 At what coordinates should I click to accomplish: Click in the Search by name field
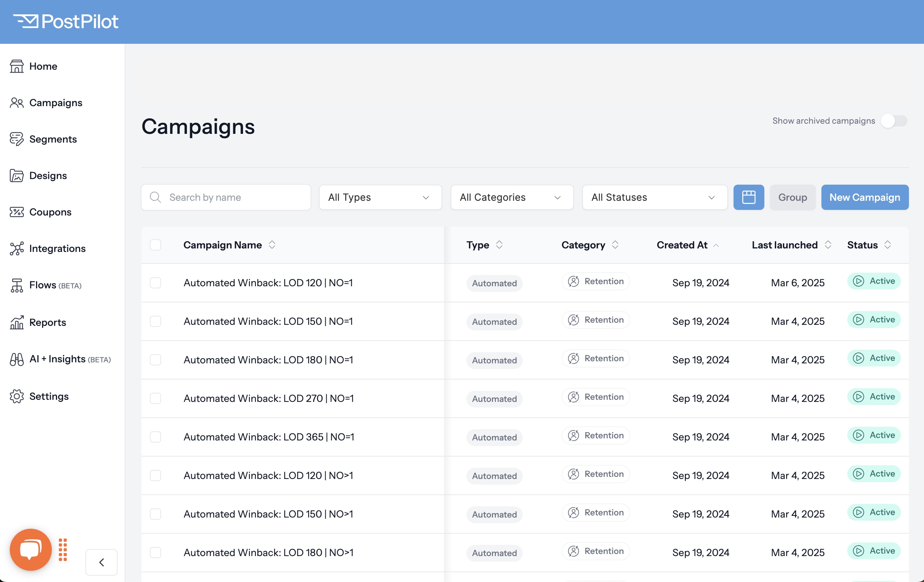pyautogui.click(x=226, y=197)
